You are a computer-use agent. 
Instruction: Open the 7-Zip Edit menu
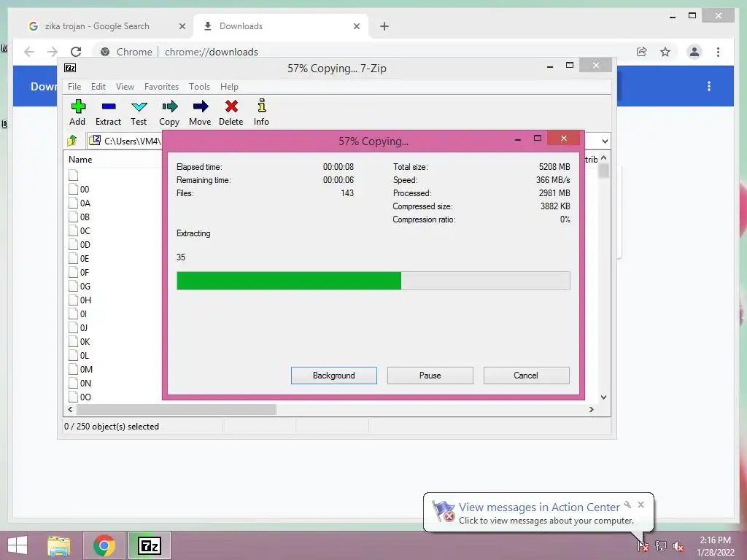(98, 87)
